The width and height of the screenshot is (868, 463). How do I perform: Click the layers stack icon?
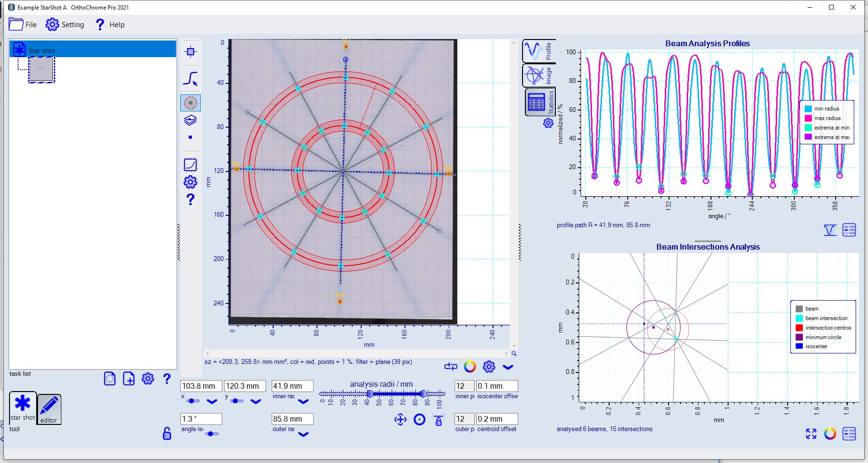(x=190, y=120)
